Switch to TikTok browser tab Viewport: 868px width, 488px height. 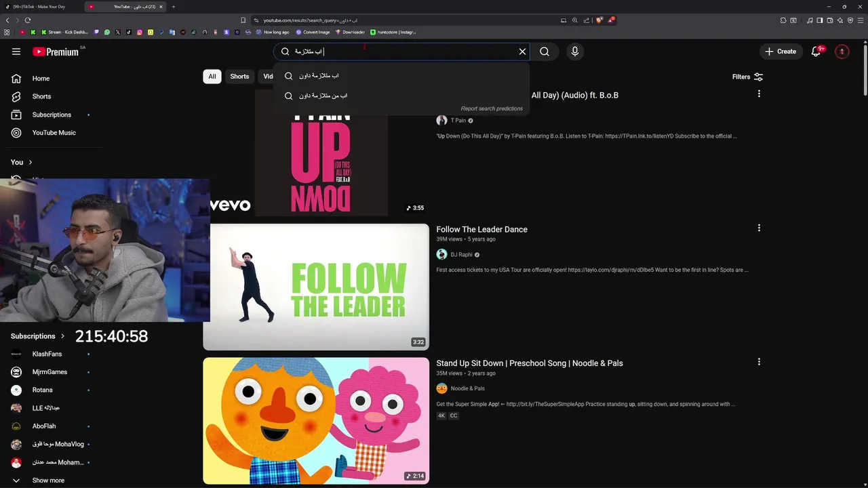click(x=41, y=7)
